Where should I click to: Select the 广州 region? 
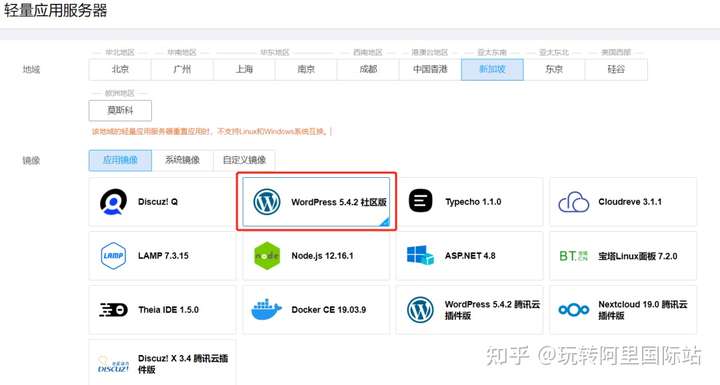(182, 69)
